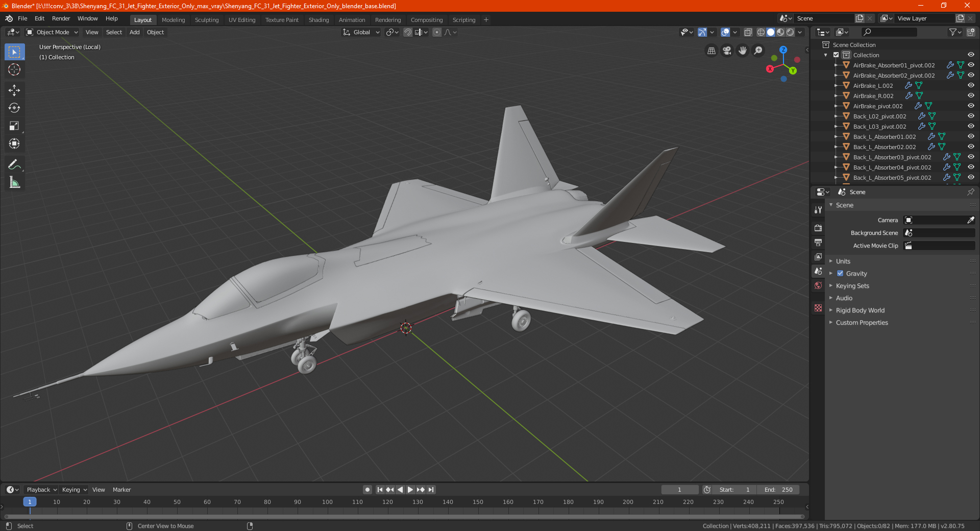
Task: Hide the Collection in viewport
Action: [x=971, y=55]
